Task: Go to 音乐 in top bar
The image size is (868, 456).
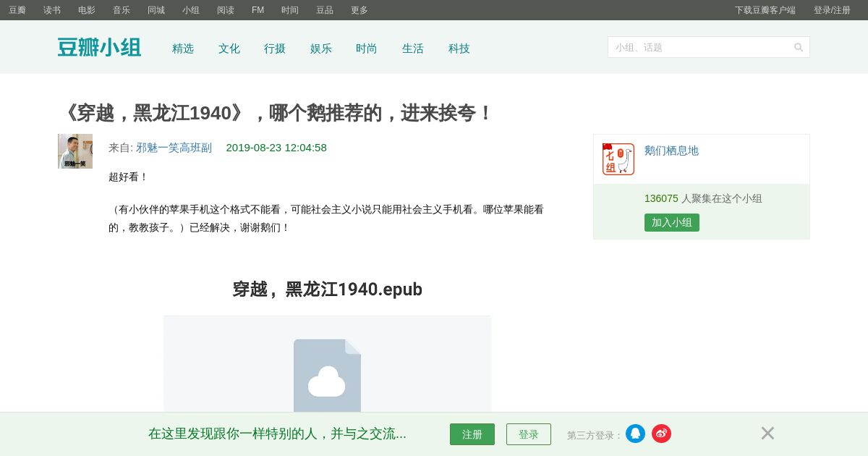Action: tap(122, 10)
